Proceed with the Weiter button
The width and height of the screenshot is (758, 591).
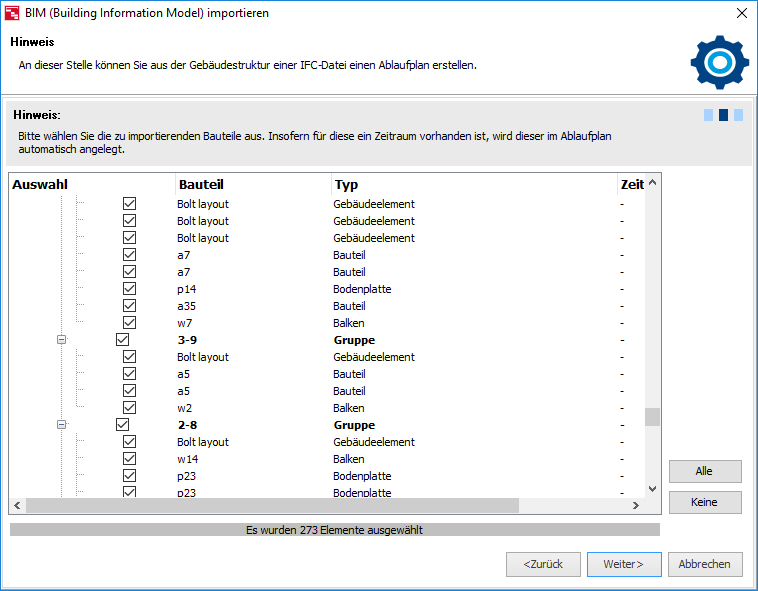pos(623,564)
